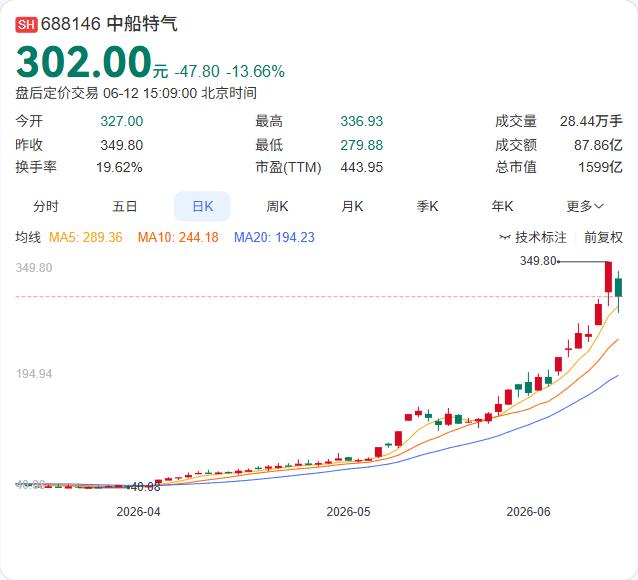Click the current price 302.00
The width and height of the screenshot is (638, 580).
click(84, 62)
